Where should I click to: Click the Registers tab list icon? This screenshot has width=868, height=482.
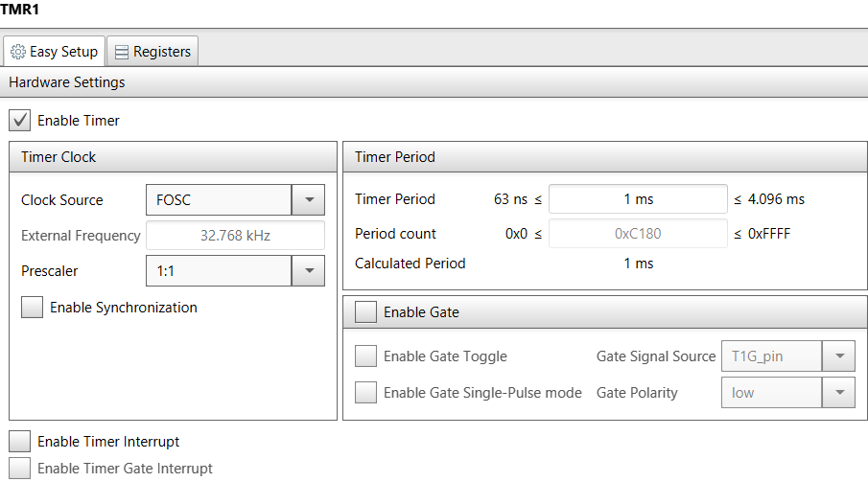click(121, 52)
